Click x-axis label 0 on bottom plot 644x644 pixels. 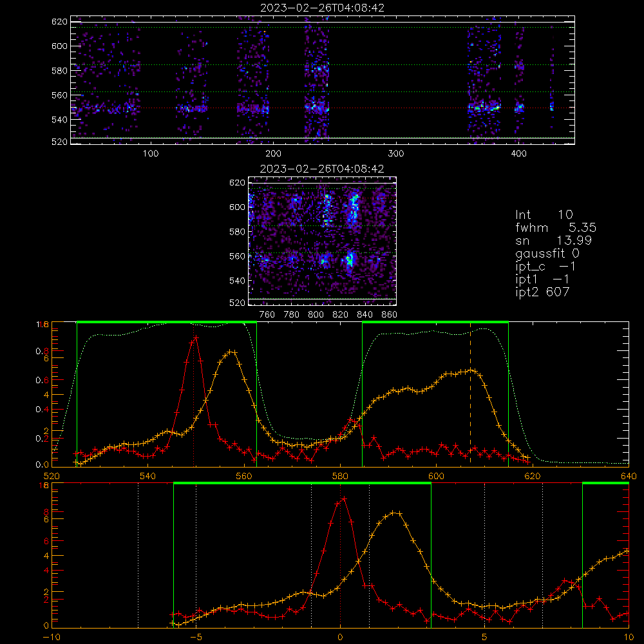[x=340, y=638]
